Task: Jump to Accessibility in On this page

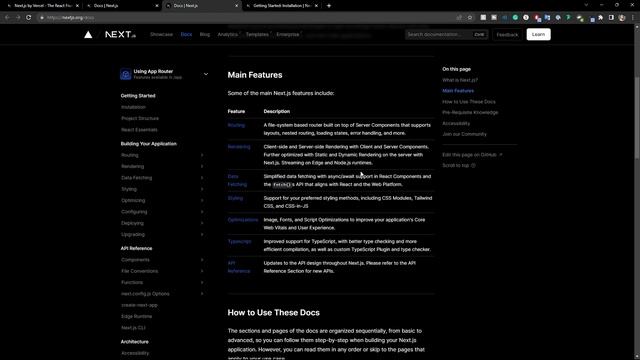Action: (x=456, y=123)
